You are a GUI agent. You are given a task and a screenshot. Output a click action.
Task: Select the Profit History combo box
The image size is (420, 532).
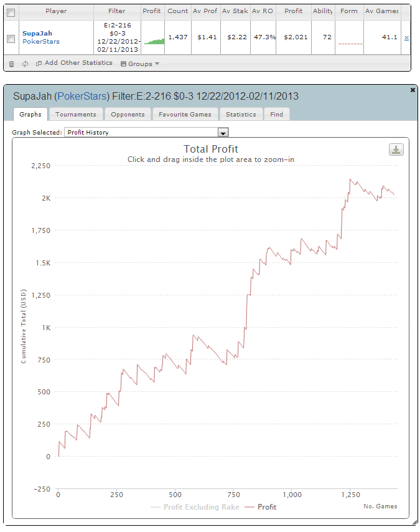[x=146, y=132]
